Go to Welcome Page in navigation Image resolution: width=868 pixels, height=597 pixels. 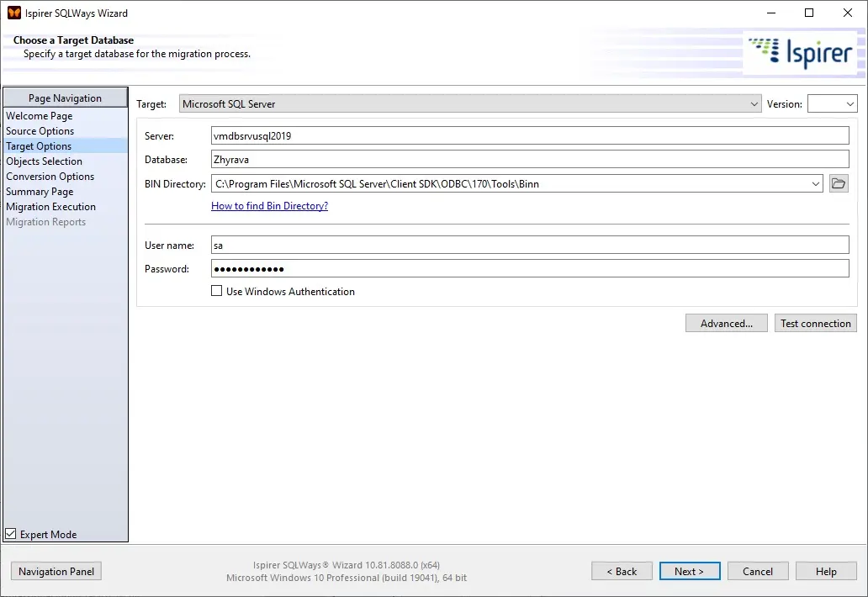point(40,116)
